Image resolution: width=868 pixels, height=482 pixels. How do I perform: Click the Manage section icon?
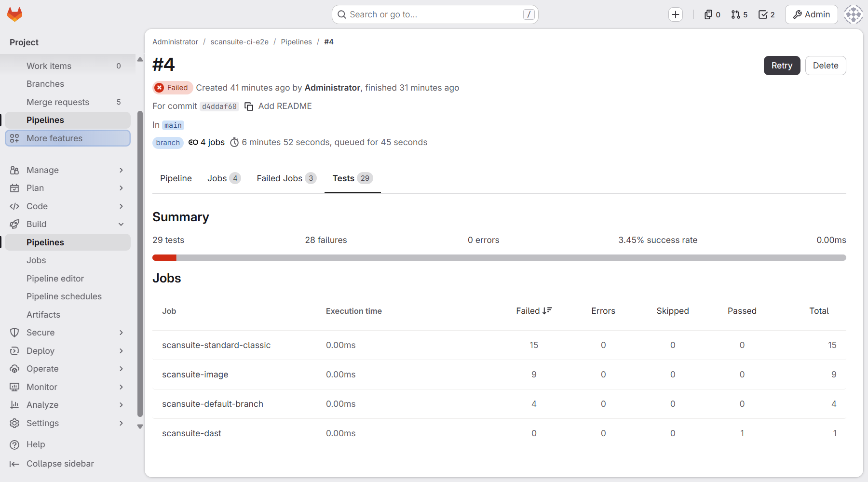(14, 170)
